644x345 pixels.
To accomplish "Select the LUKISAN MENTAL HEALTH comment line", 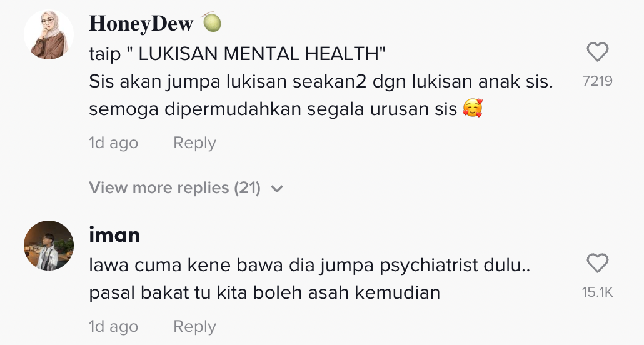I will [238, 54].
